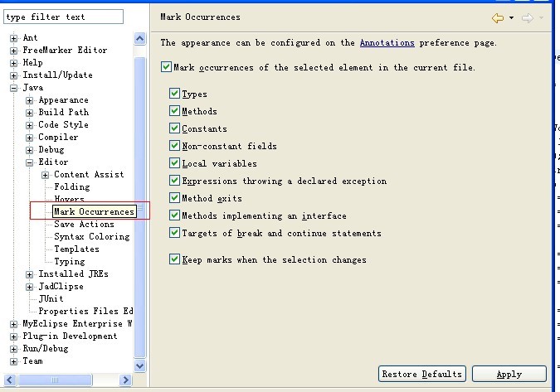Viewport: 560px width, 392px height.
Task: Open the Annotations preference page link
Action: point(387,42)
